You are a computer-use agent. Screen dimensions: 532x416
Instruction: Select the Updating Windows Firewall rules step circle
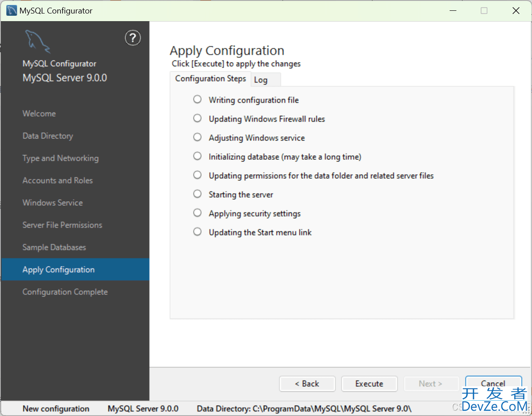(197, 118)
